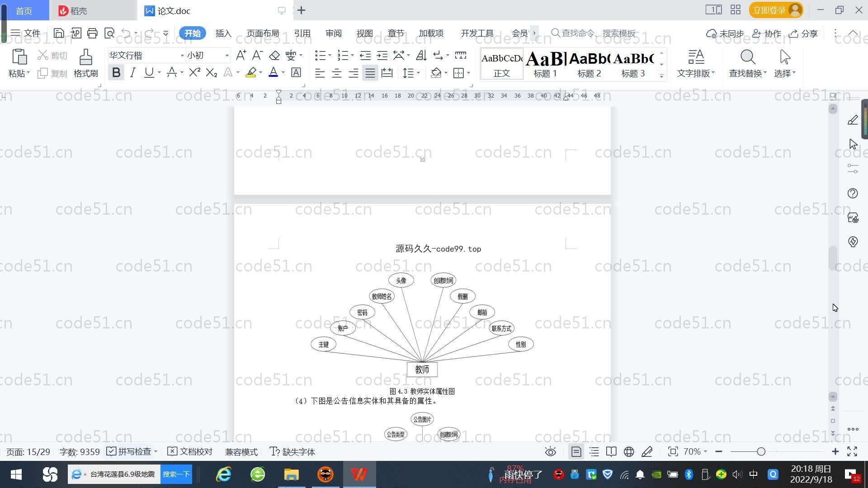Open a new tab with plus button
Screen dimensions: 868x488
[x=301, y=10]
